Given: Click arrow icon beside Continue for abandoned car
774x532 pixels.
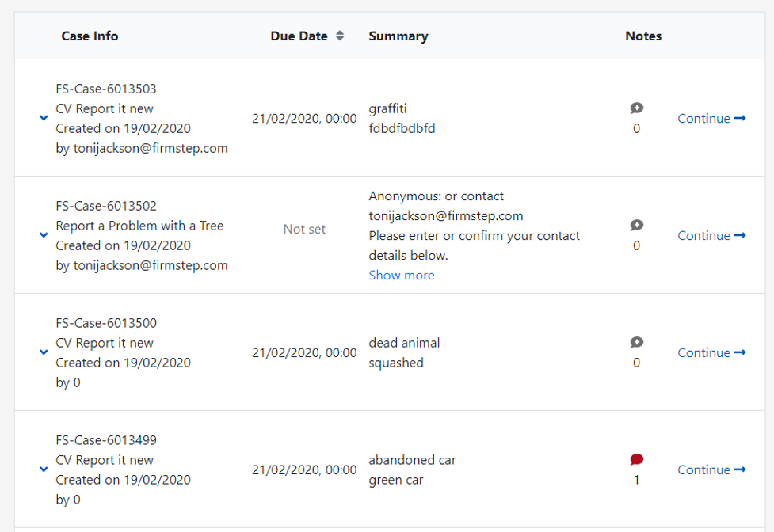Looking at the screenshot, I should (740, 469).
